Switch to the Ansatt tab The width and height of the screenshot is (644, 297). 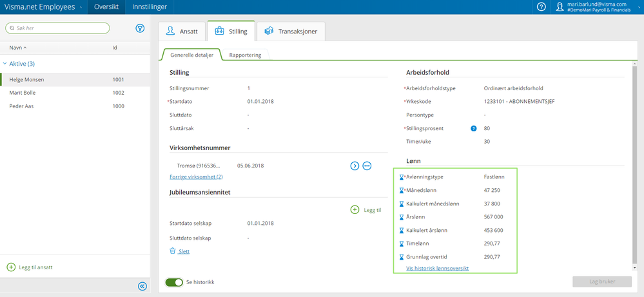click(182, 31)
